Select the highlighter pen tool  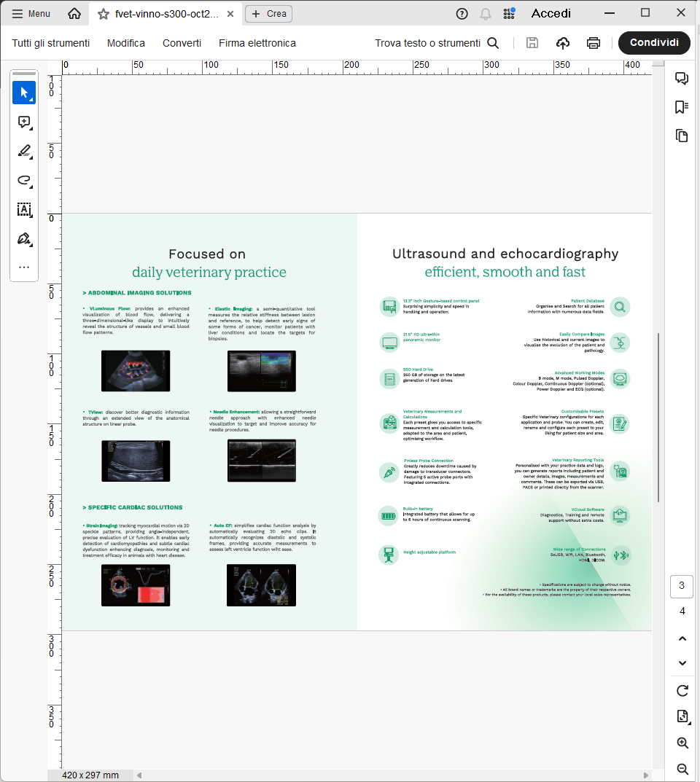[24, 151]
